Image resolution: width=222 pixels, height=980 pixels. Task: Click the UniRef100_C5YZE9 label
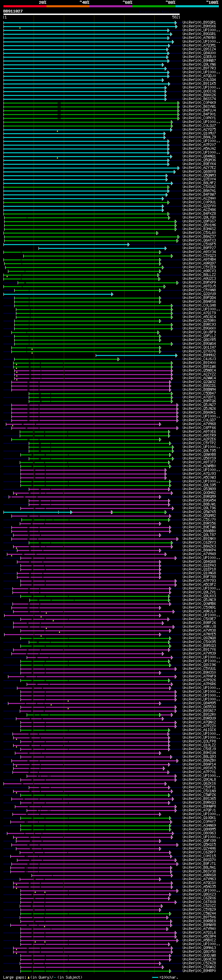point(199,267)
